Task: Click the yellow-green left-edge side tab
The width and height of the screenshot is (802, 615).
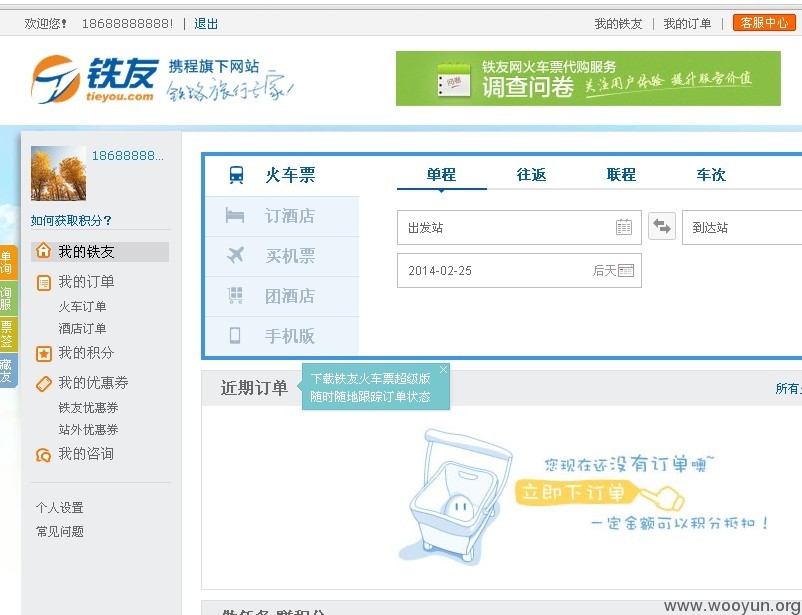Action: [8, 334]
